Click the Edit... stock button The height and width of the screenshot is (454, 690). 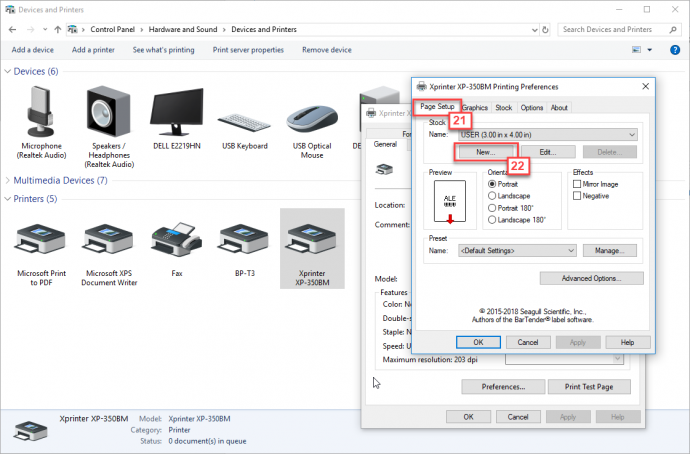click(548, 152)
